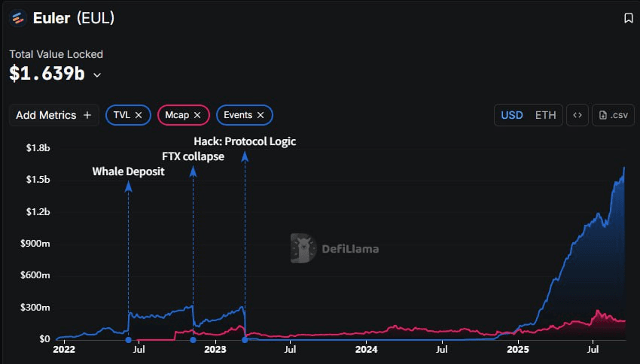640x364 pixels.
Task: Remove the Mcap metric via its X
Action: [x=197, y=115]
